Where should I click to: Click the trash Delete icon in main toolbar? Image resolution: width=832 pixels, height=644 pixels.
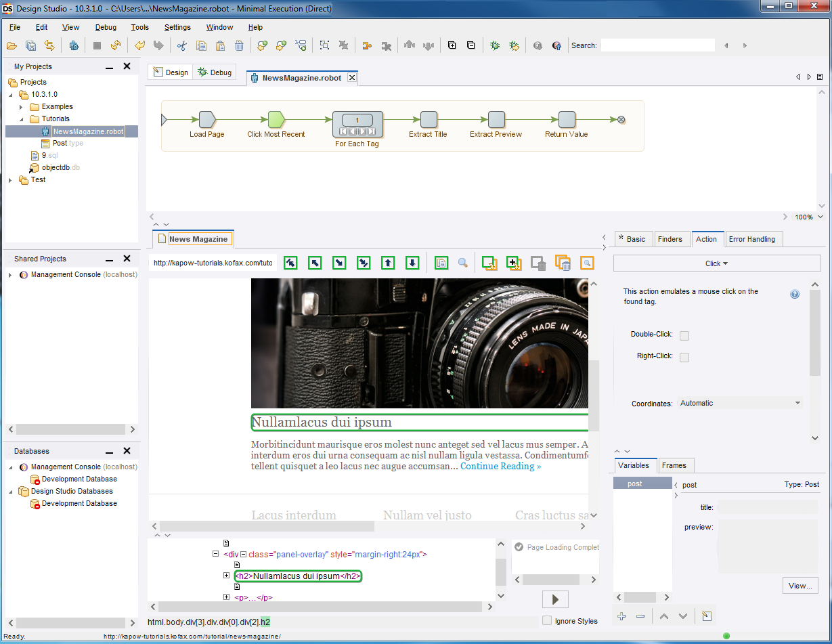click(x=239, y=46)
